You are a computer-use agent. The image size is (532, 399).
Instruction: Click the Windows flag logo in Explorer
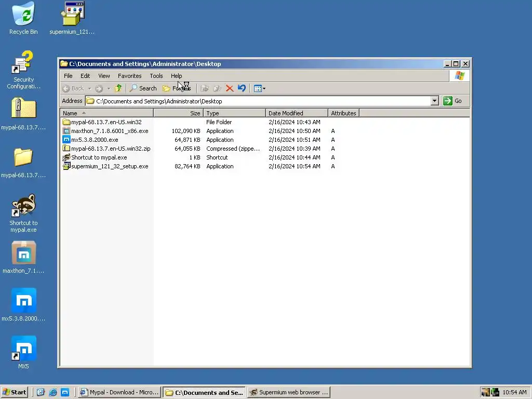[x=459, y=76]
